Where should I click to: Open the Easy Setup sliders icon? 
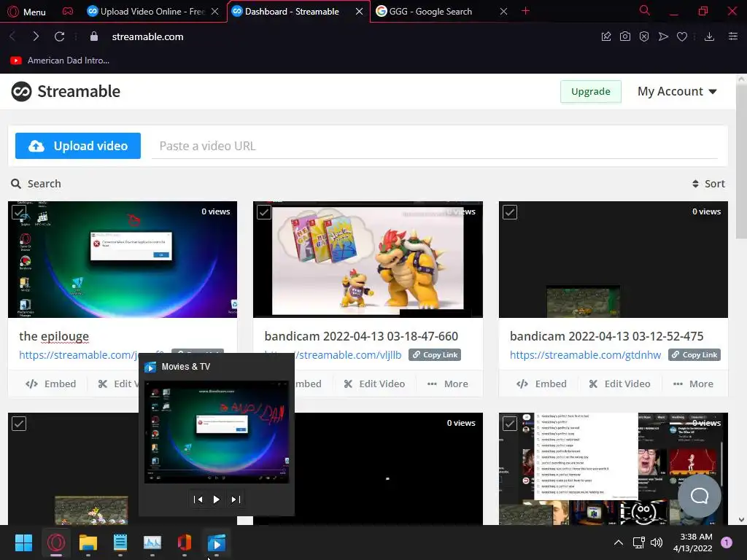pyautogui.click(x=733, y=36)
